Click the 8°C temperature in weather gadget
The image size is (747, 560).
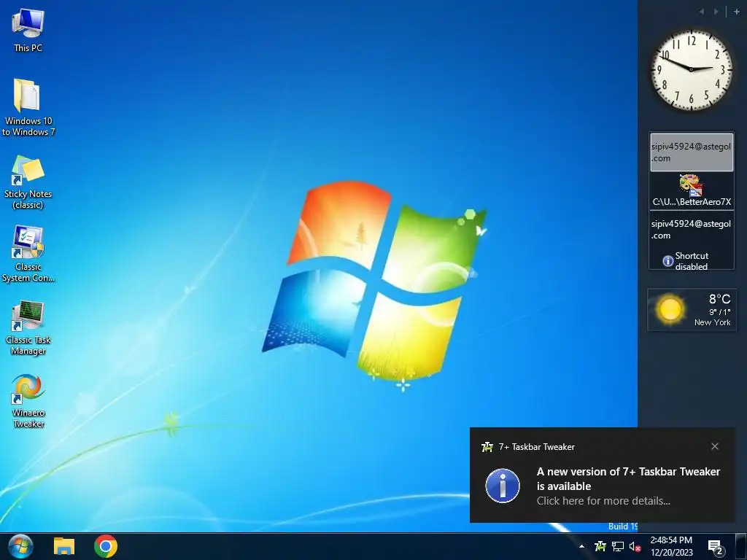pos(719,299)
